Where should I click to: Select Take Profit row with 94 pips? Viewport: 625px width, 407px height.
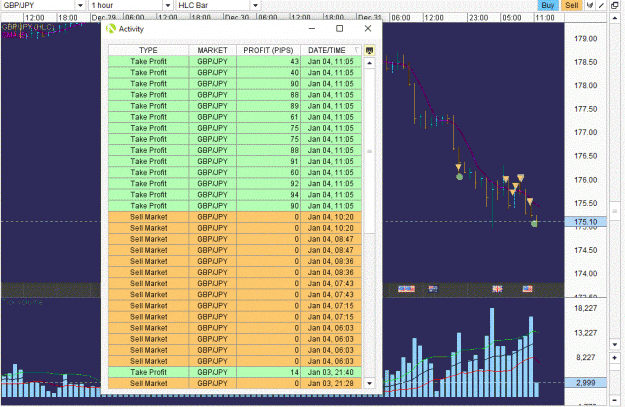(235, 195)
